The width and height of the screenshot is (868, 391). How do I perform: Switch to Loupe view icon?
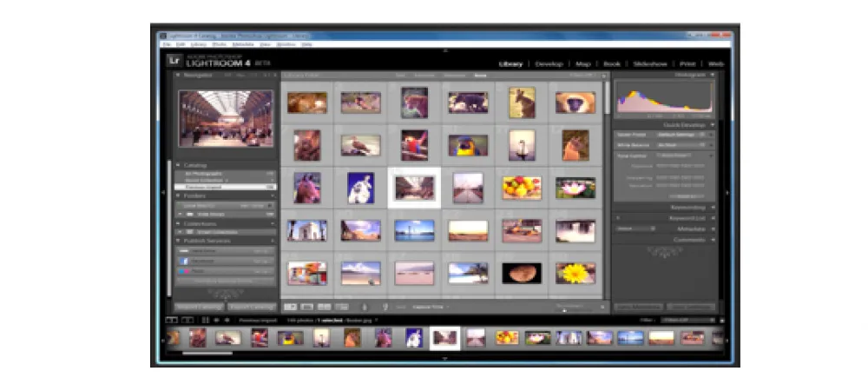tap(306, 307)
